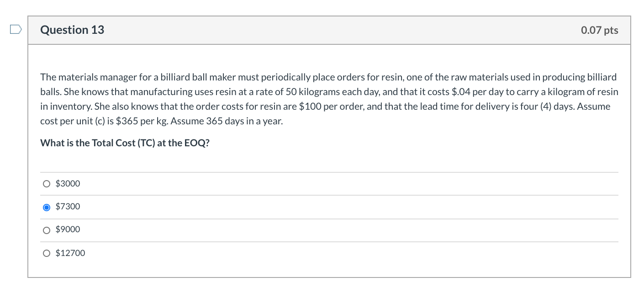This screenshot has height=288, width=644.
Task: Click the bookmark marker beside the question box
Action: 15,29
